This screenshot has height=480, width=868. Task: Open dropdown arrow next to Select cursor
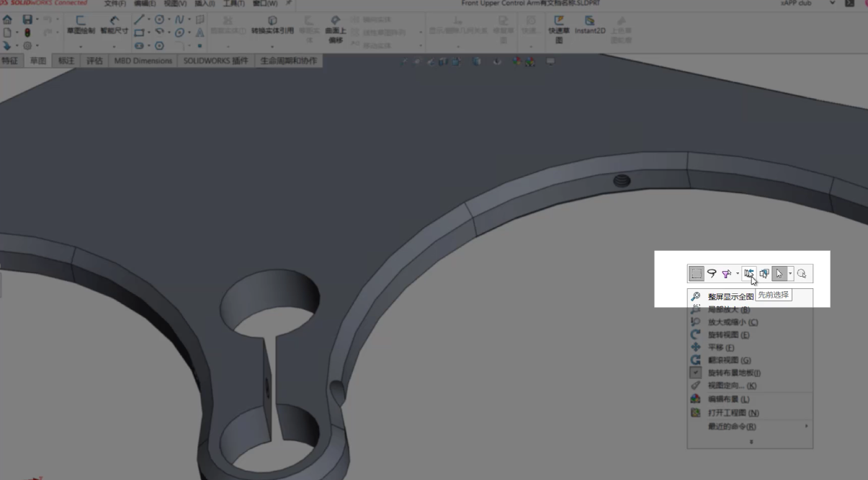(x=790, y=274)
